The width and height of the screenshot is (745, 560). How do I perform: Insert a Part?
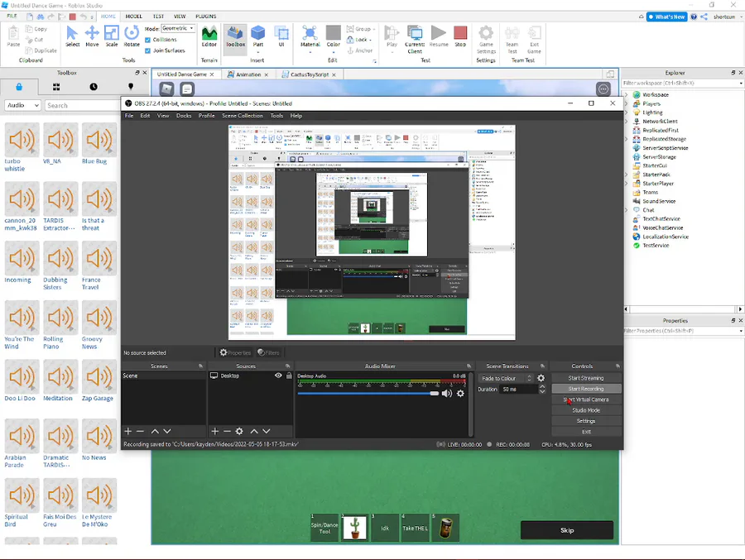click(x=258, y=37)
